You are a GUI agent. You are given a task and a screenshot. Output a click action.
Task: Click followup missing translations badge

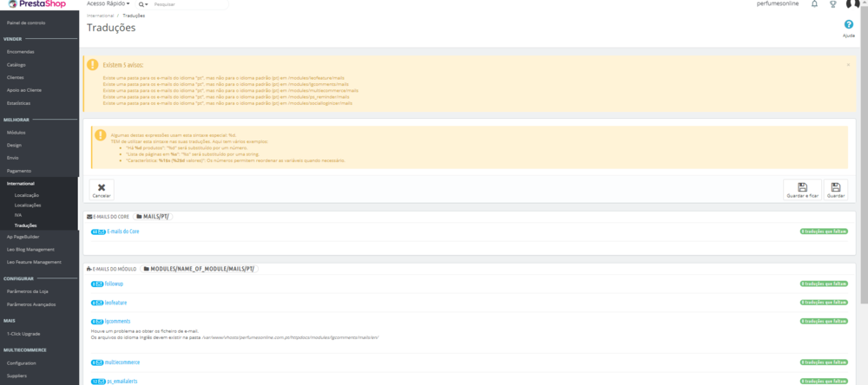[x=824, y=284]
